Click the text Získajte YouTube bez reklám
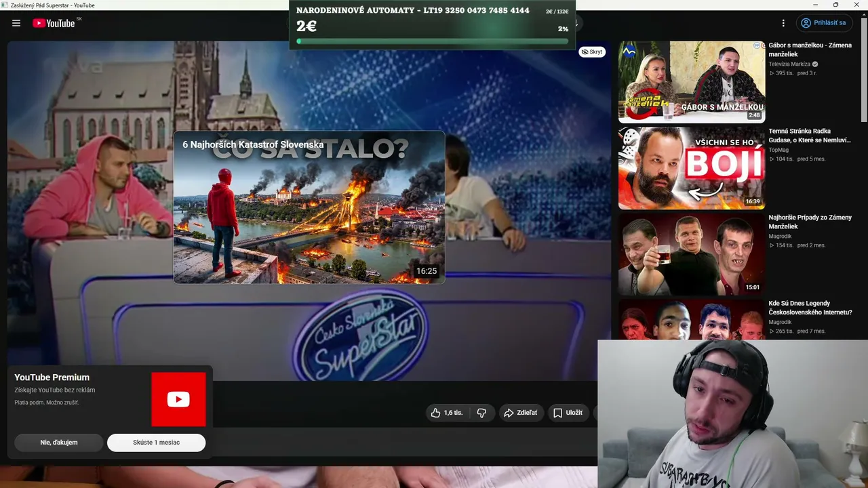The width and height of the screenshot is (868, 488). pyautogui.click(x=55, y=390)
